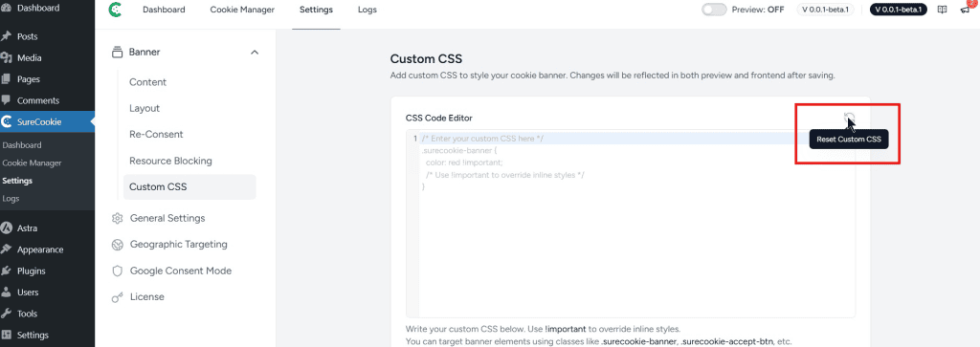Image resolution: width=980 pixels, height=347 pixels.
Task: Click the WordPress Settings sidebar icon
Action: [x=7, y=336]
